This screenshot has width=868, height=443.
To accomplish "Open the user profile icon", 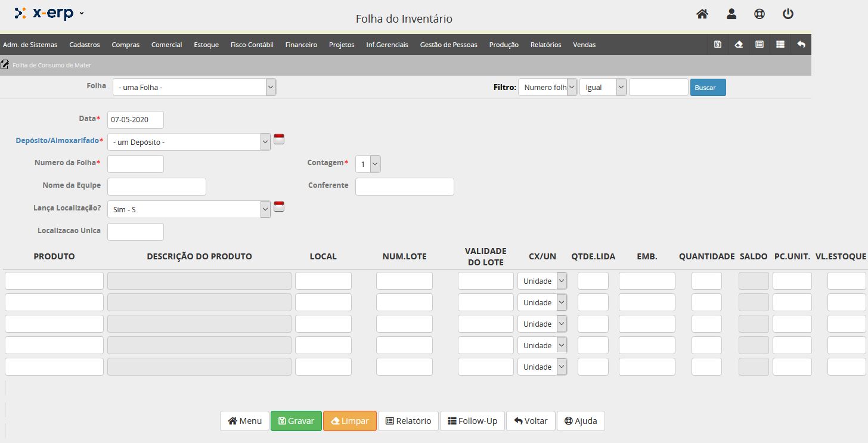I will pos(731,14).
